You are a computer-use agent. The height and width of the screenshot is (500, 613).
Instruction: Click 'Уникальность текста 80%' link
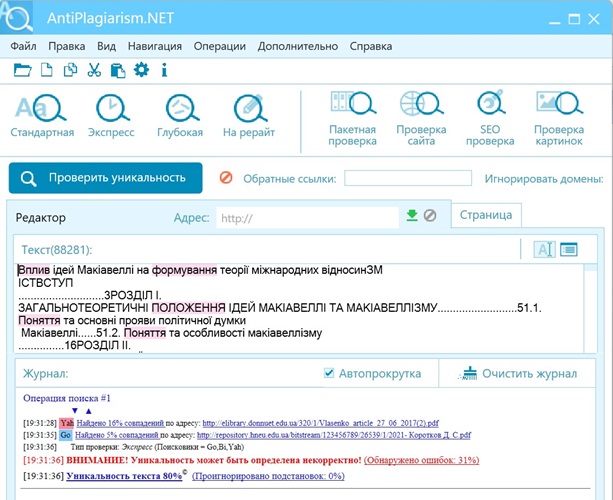[124, 476]
